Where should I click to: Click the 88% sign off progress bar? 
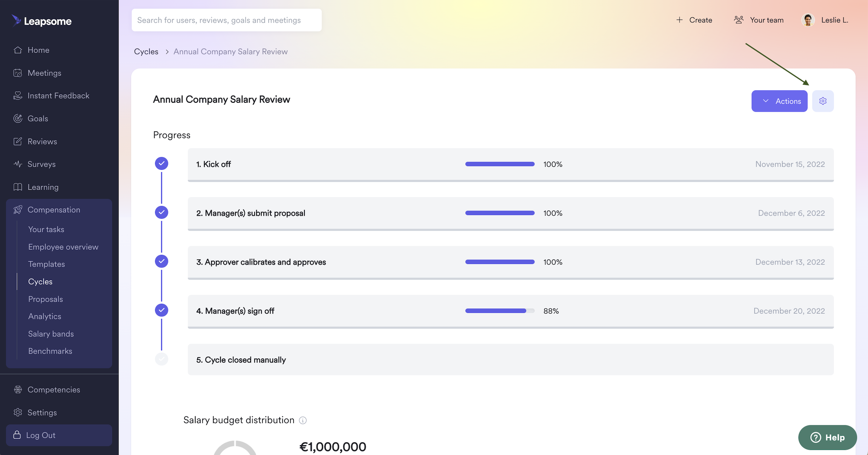click(x=499, y=311)
